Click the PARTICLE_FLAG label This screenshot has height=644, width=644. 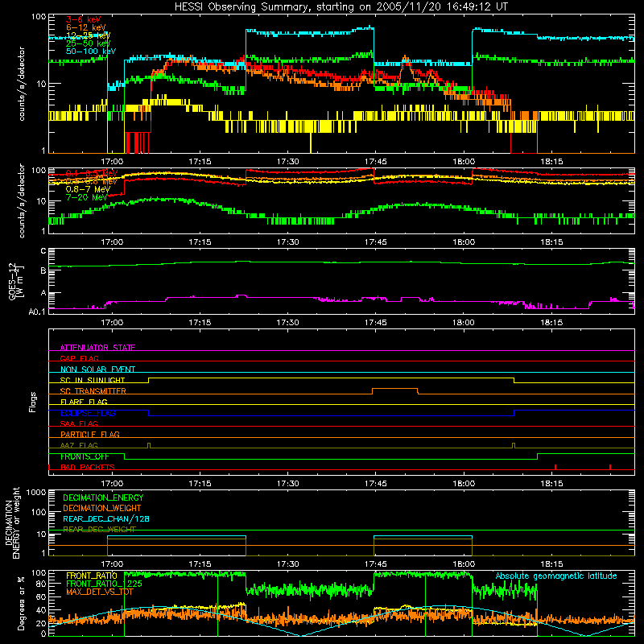coord(90,434)
